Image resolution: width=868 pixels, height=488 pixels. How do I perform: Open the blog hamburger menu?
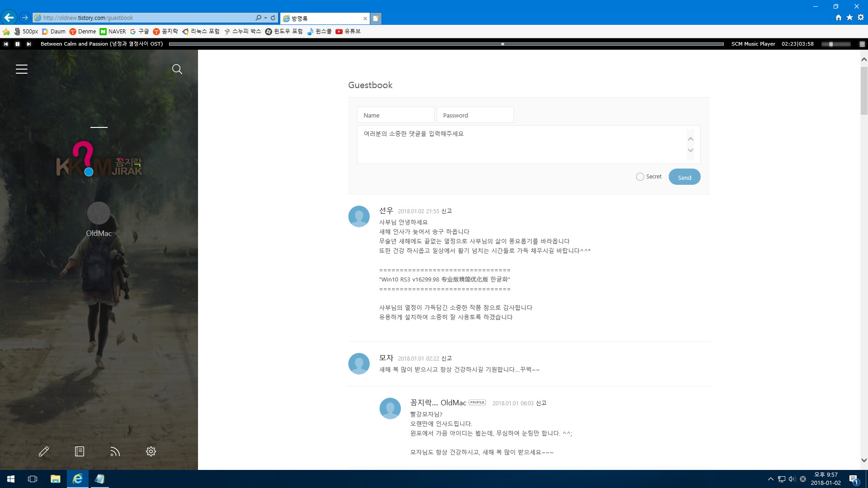pyautogui.click(x=22, y=69)
